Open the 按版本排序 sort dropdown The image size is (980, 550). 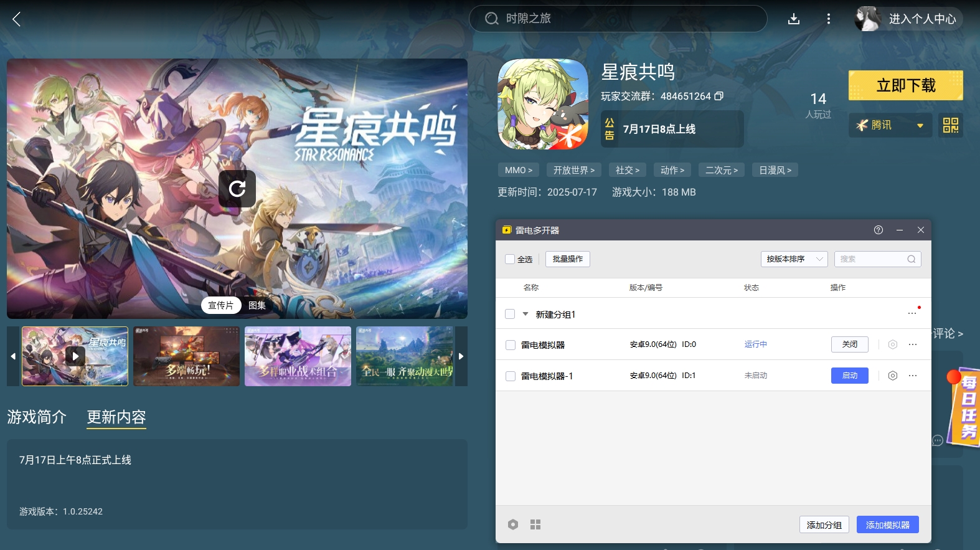(x=794, y=259)
